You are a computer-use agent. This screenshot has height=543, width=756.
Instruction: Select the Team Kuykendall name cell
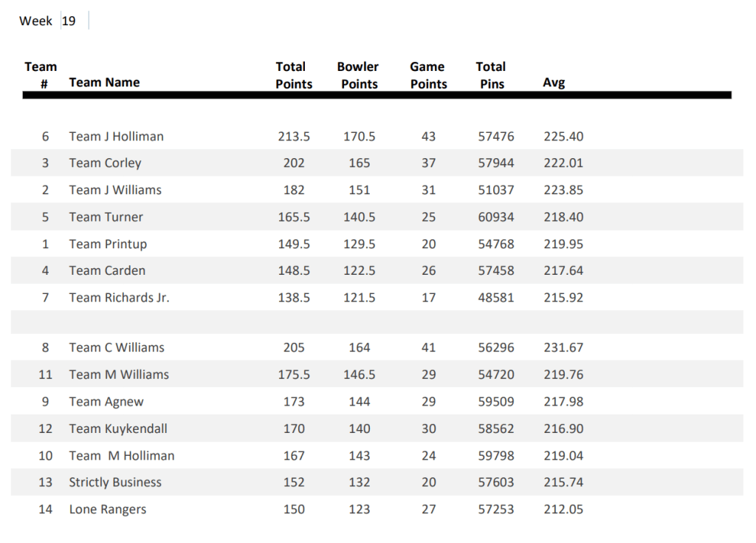pos(118,429)
